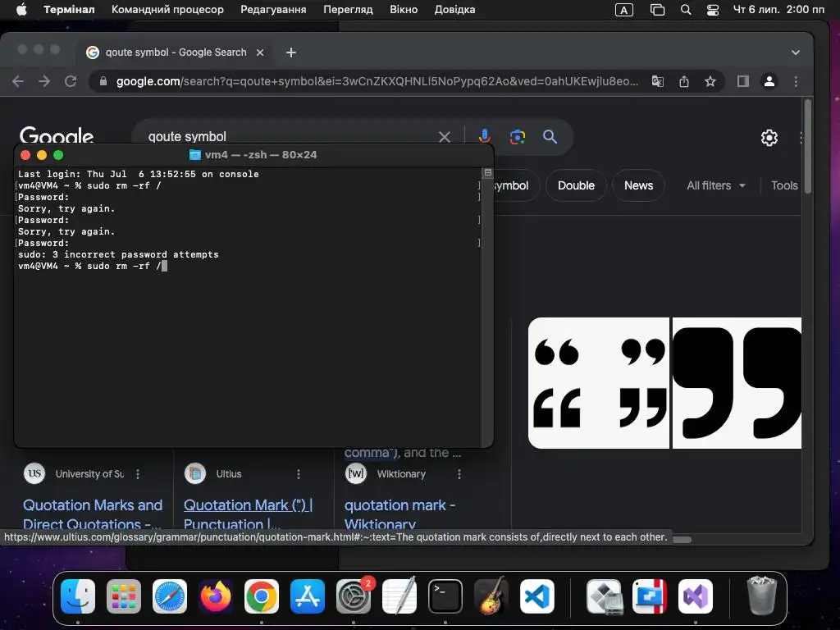Select the News filter chip
The image size is (840, 630).
click(x=638, y=185)
